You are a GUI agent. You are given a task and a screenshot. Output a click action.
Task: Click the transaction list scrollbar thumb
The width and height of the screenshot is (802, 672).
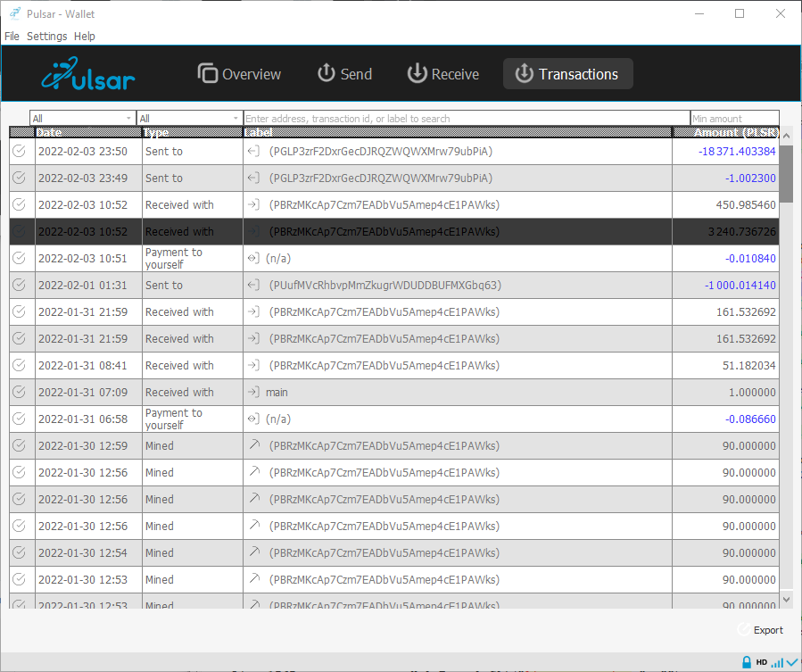786,174
